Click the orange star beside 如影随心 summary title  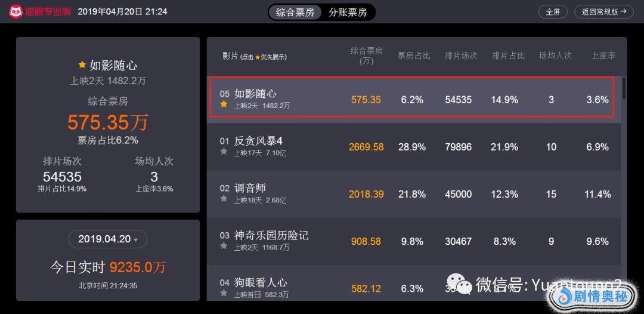point(82,64)
